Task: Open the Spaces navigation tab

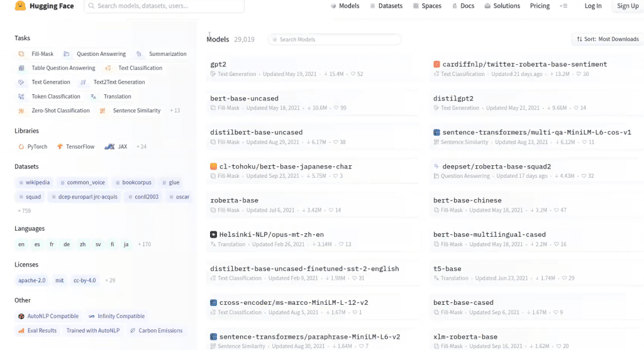Action: pyautogui.click(x=427, y=6)
